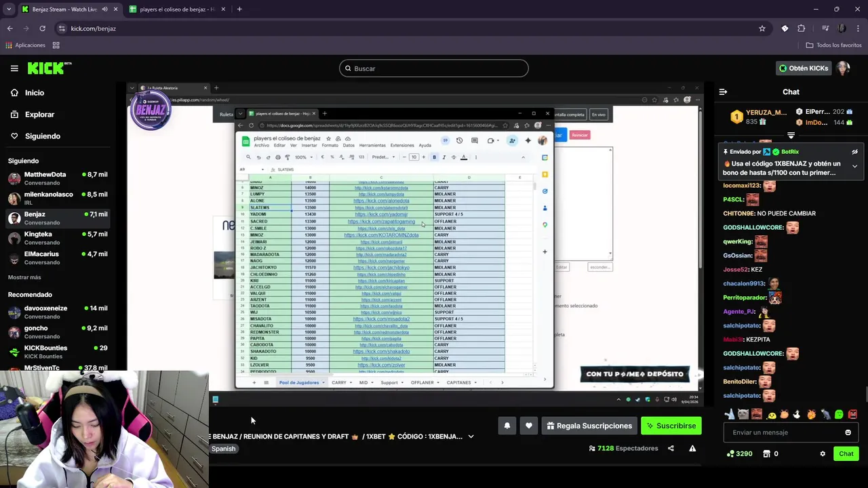The height and width of the screenshot is (488, 868).
Task: View site information icon in address bar
Action: point(62,28)
